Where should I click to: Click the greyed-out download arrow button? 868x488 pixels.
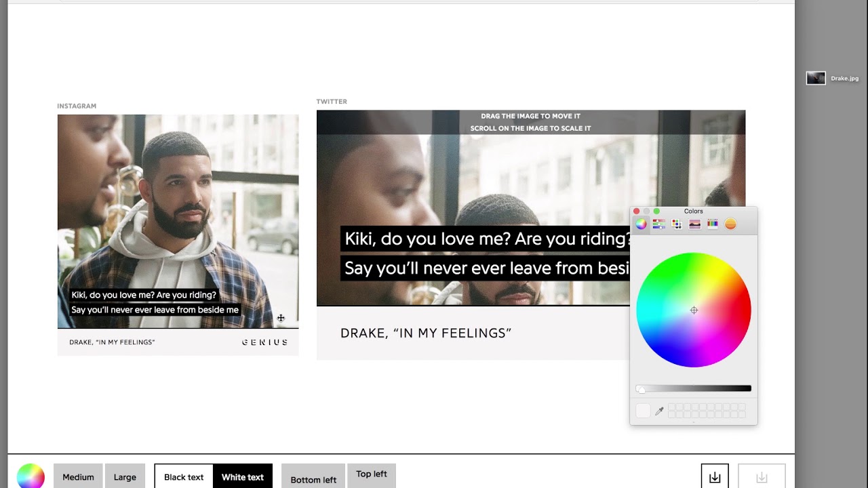coord(762,477)
